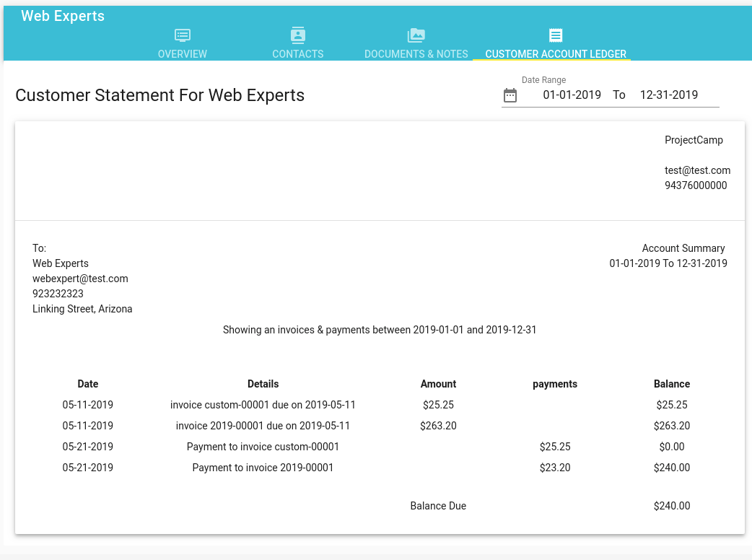Viewport: 752px width, 560px height.
Task: Switch to the Overview tab
Action: coord(183,54)
